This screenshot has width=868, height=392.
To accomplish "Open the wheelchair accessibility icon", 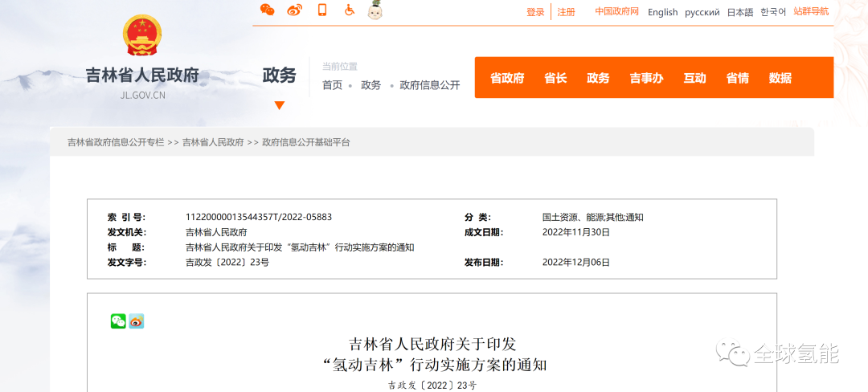I will click(x=350, y=10).
